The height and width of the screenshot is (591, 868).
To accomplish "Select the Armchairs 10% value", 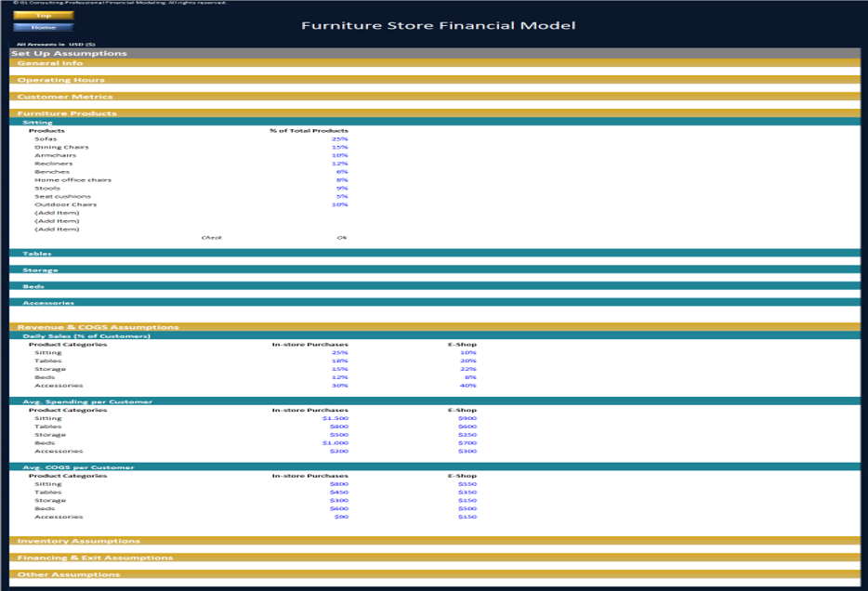I will click(339, 155).
